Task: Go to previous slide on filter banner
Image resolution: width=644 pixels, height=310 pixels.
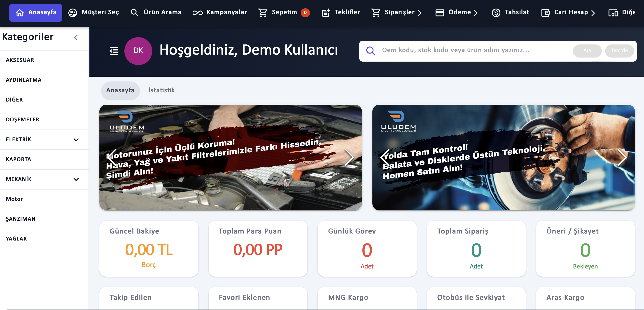Action: click(x=112, y=157)
